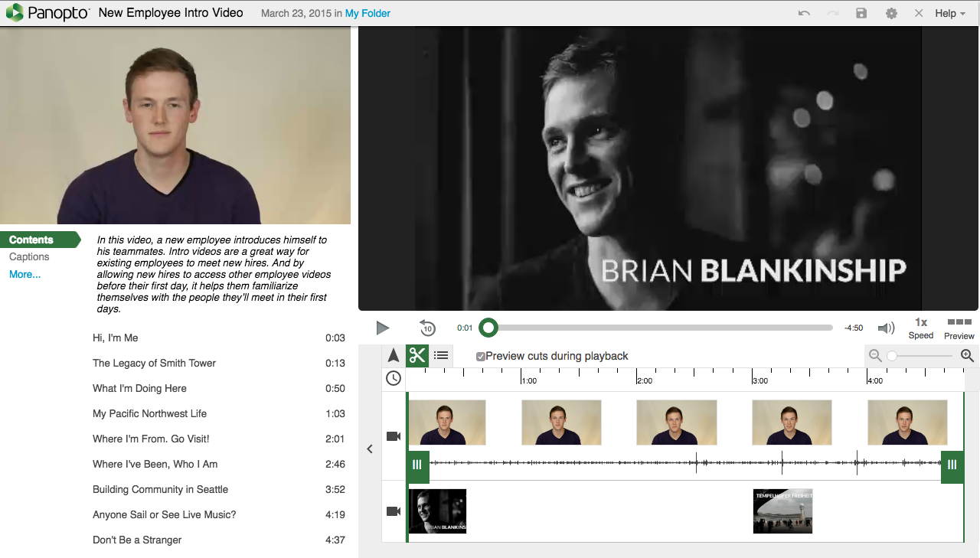Select 'My Pacific Northwest Life' entry

[219, 413]
